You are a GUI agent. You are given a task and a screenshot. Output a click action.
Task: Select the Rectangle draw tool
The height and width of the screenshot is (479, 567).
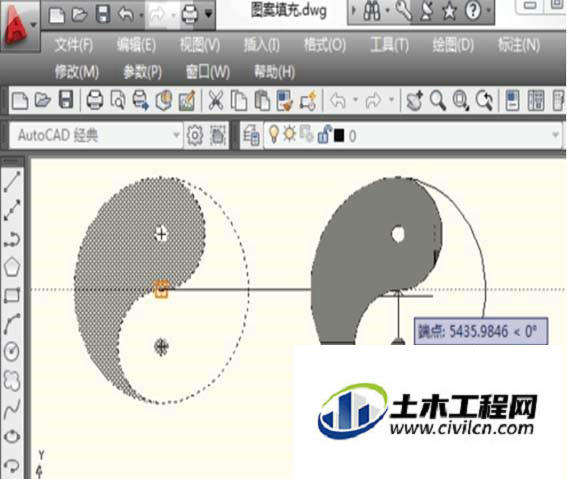click(x=12, y=295)
